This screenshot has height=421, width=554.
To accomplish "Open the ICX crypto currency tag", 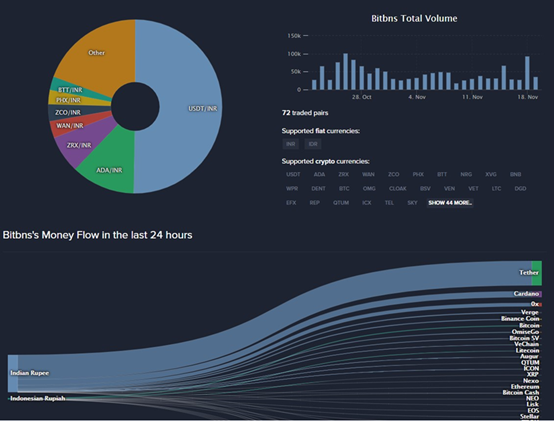I will [x=367, y=203].
